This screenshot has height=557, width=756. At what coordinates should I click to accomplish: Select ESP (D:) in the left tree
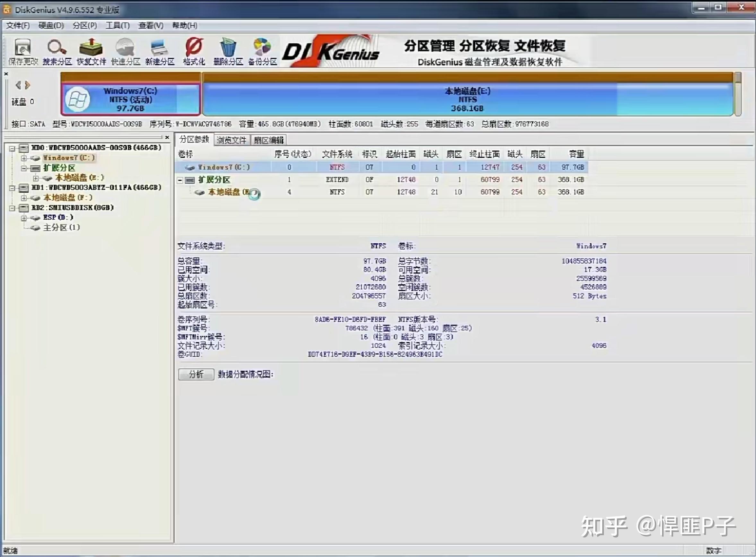pos(58,217)
